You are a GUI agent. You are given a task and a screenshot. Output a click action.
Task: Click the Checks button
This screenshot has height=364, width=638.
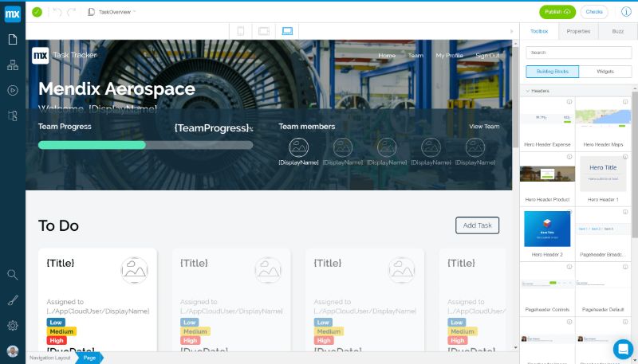(594, 12)
